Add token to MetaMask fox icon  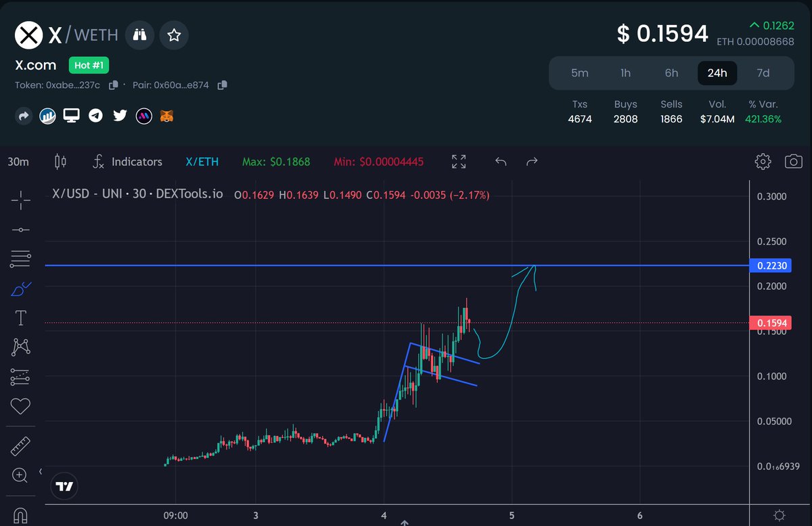pos(167,116)
